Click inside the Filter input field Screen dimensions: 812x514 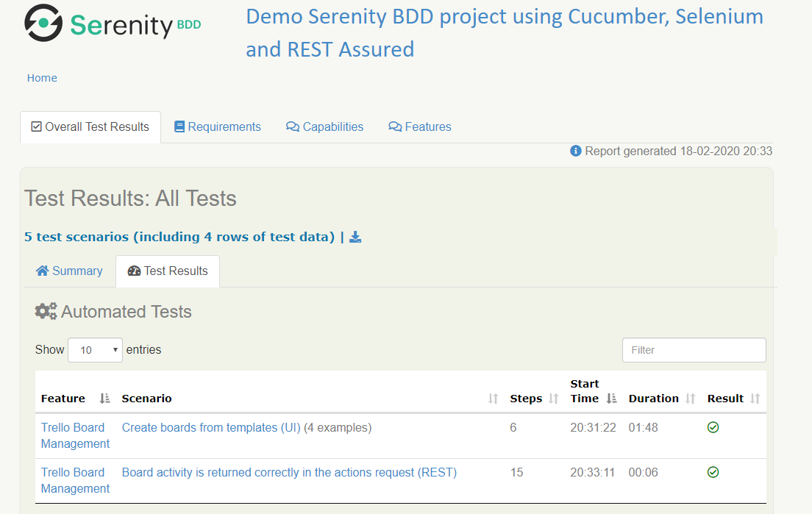(694, 349)
